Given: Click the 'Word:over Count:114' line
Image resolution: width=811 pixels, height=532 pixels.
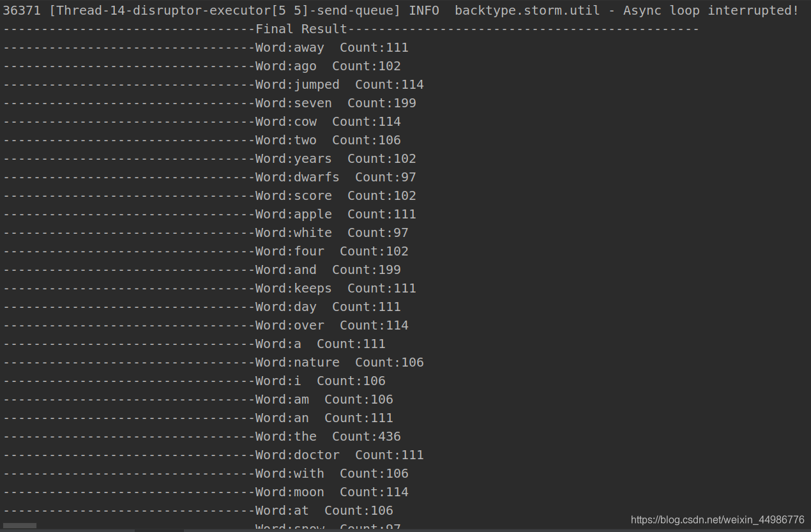Looking at the screenshot, I should click(205, 325).
